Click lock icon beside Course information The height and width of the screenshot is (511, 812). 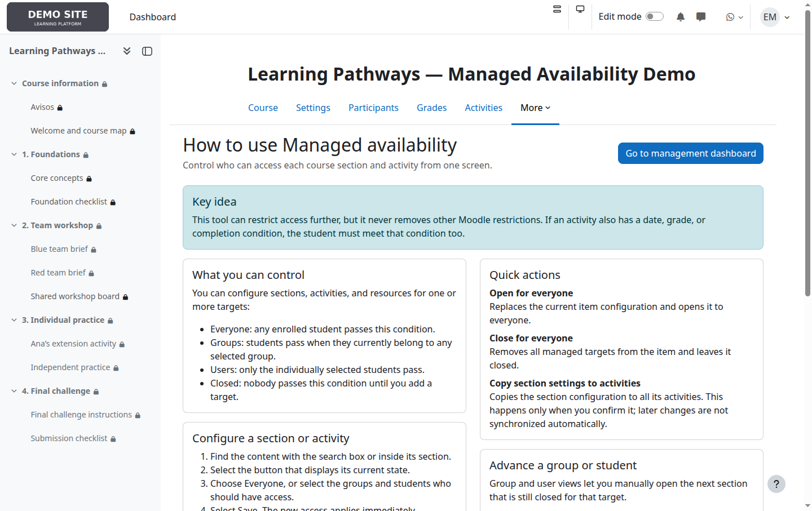(104, 84)
